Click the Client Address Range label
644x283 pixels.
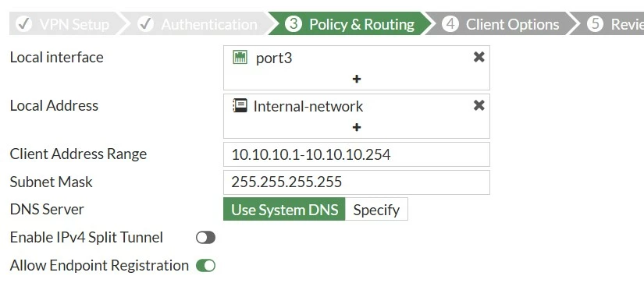(78, 154)
